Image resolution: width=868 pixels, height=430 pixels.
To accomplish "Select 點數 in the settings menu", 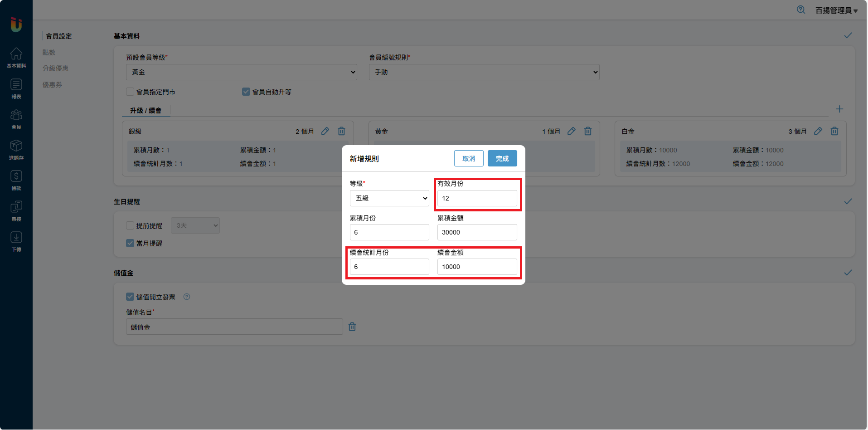I will (x=49, y=53).
